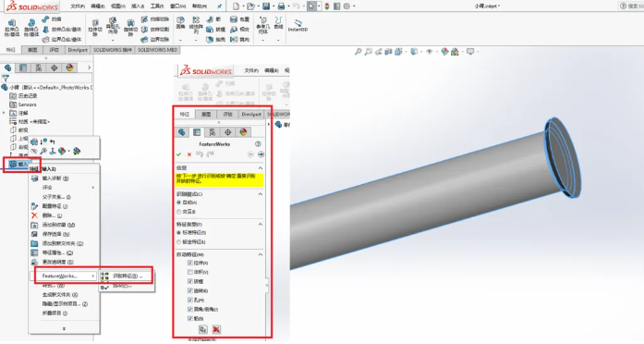Open the 文件 menu in the main window
Viewport: 644px width, 344px height.
pyautogui.click(x=78, y=6)
